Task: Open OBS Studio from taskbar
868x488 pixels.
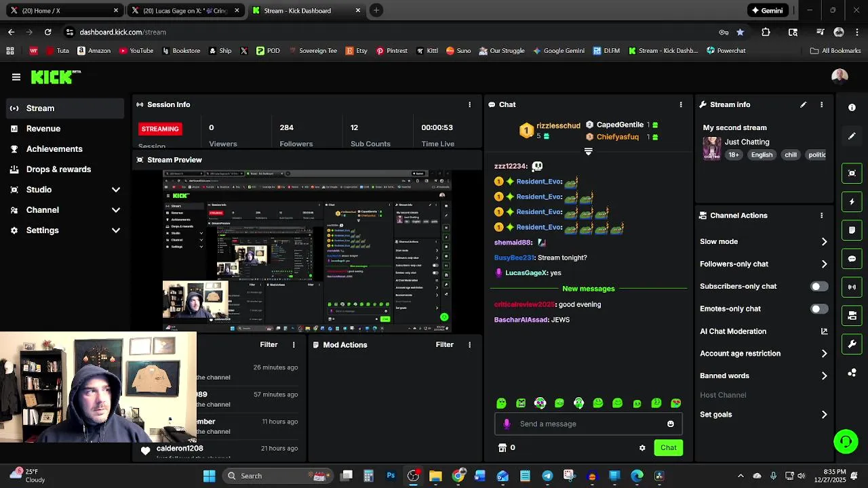Action: tap(413, 476)
